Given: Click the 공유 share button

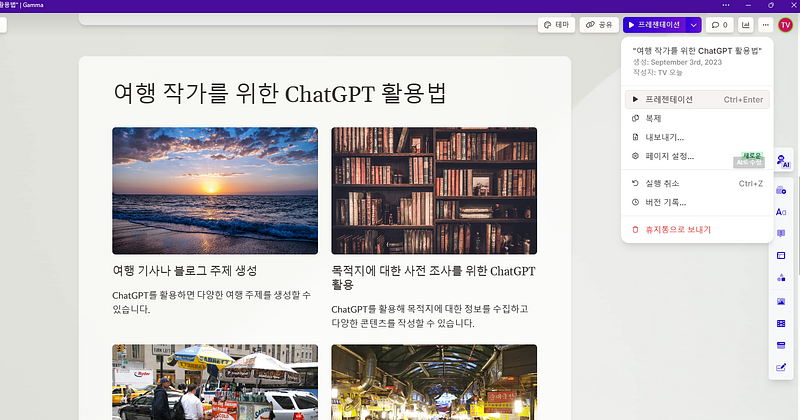Looking at the screenshot, I should coord(599,24).
